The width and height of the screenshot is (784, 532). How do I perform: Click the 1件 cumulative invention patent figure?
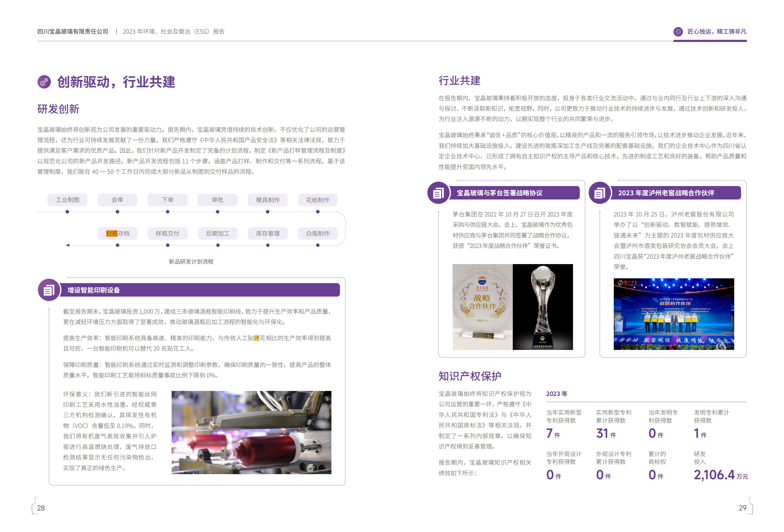coord(700,433)
